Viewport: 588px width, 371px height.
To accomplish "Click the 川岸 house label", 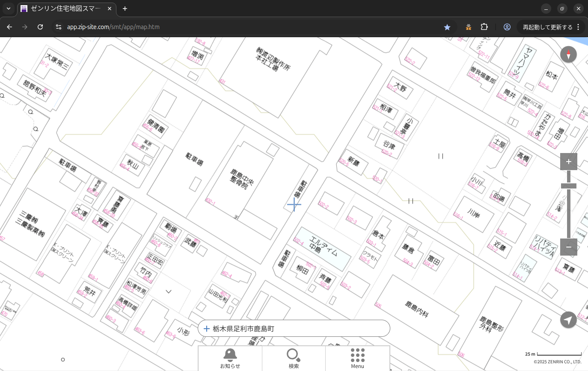I will 473,213.
